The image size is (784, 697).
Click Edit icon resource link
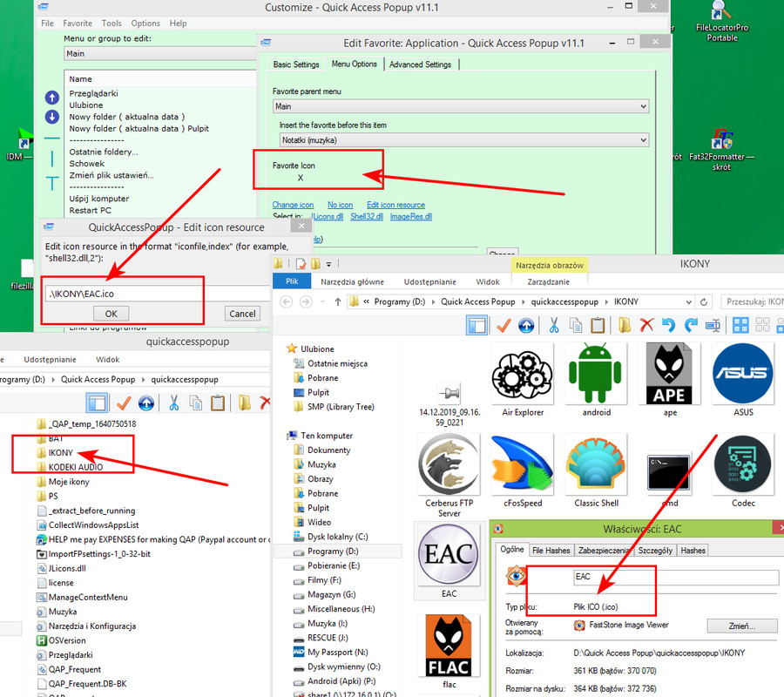395,205
